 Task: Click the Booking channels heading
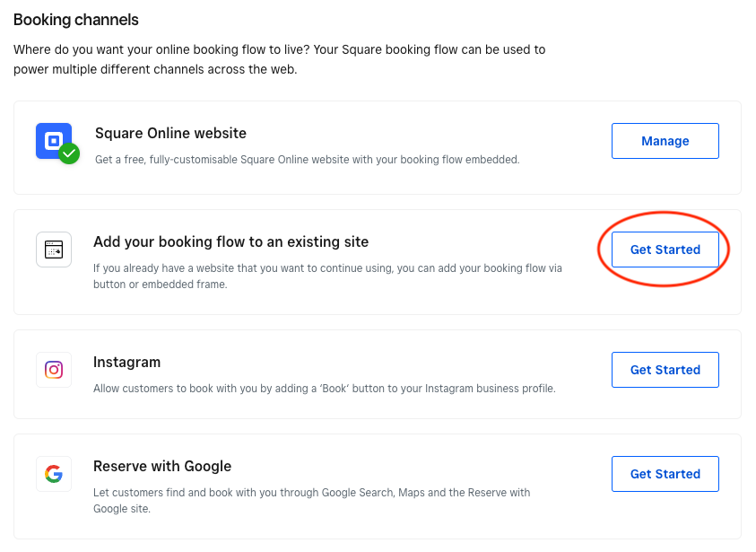click(x=76, y=20)
